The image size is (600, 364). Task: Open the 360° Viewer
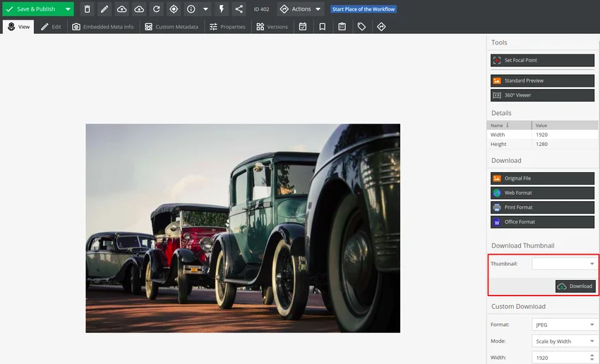pos(542,95)
